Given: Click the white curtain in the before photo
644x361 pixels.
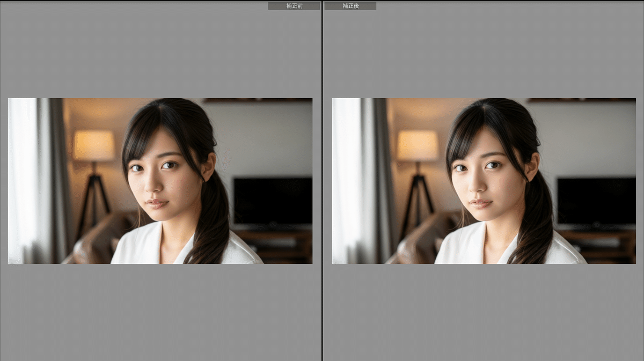Looking at the screenshot, I should tap(23, 177).
